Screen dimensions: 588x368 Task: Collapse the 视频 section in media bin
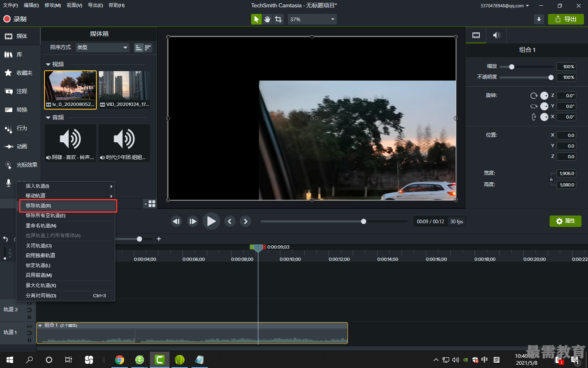[x=48, y=65]
